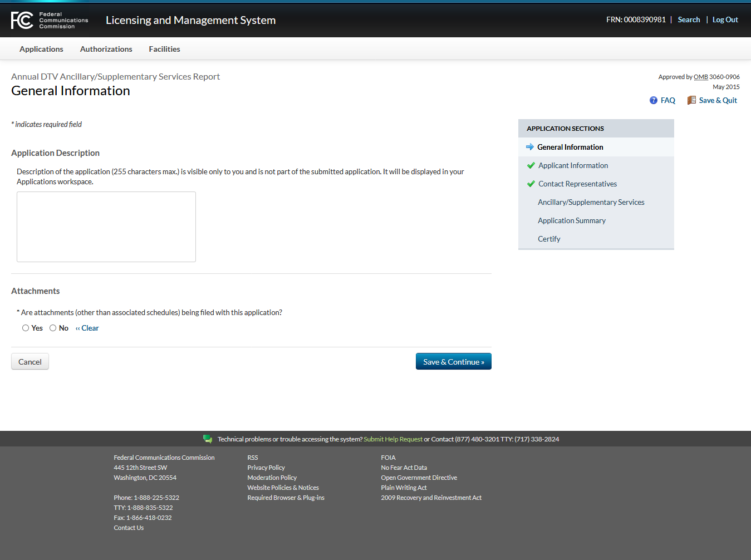Select the No radio button for attachments
This screenshot has width=751, height=560.
(53, 328)
